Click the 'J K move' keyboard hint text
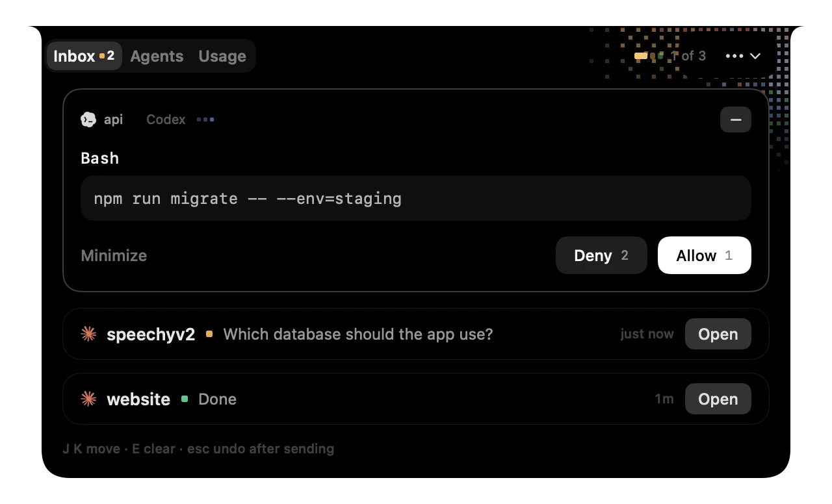 (92, 449)
